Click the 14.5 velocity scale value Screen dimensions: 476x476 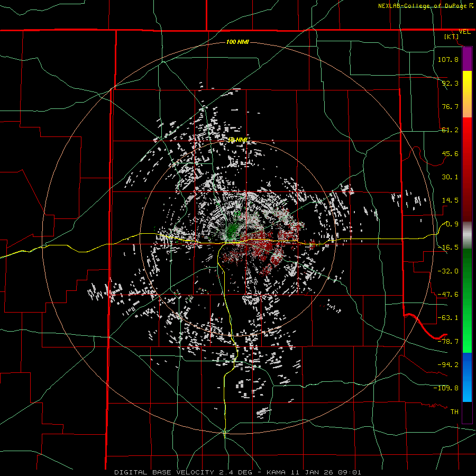[x=450, y=200]
